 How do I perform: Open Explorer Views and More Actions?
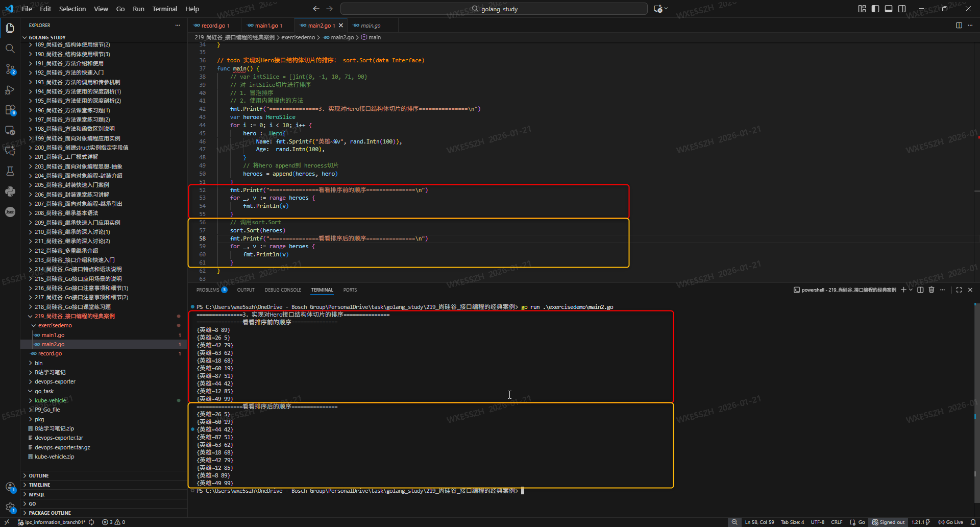tap(178, 25)
